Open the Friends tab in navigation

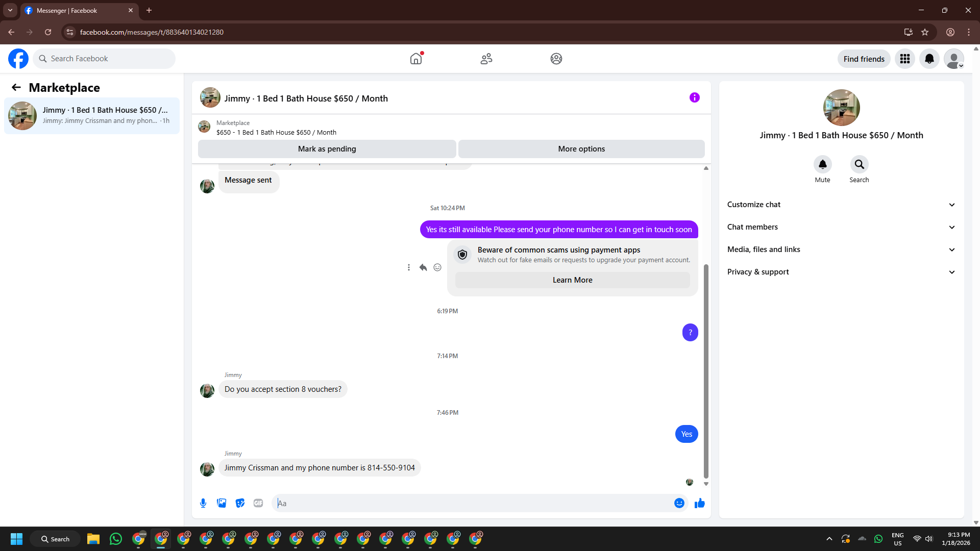click(486, 59)
